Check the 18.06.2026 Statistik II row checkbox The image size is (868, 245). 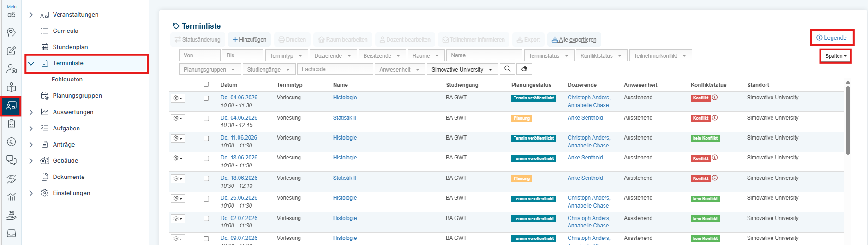tap(206, 178)
